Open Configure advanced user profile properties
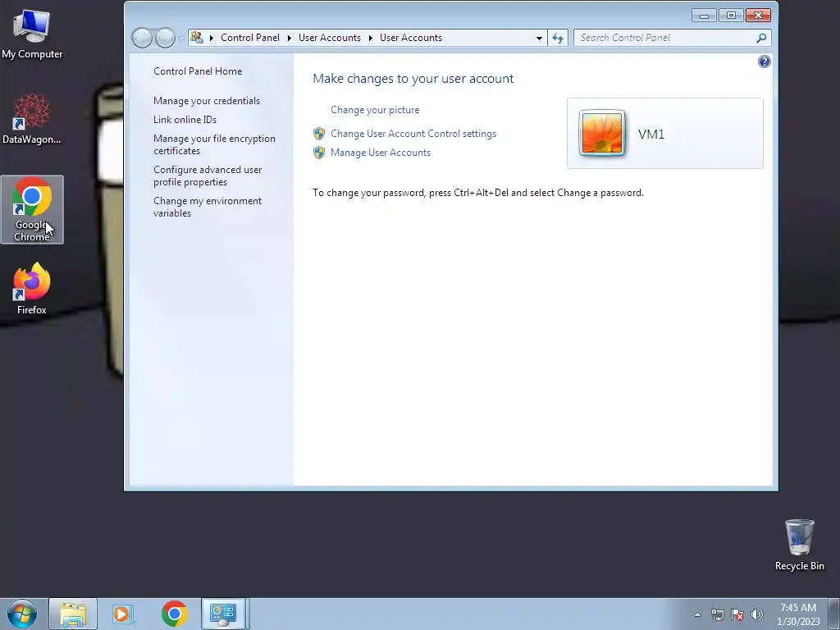The height and width of the screenshot is (630, 840). 208,176
